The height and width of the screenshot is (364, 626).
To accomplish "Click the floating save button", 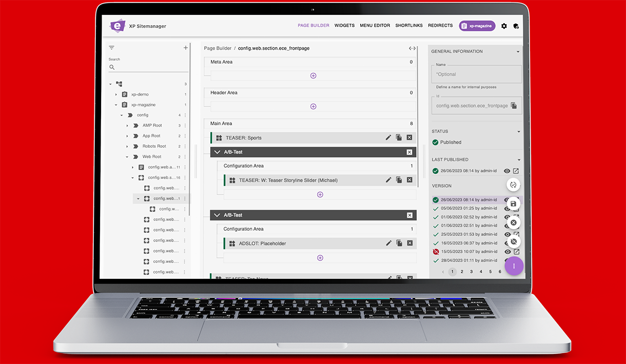I will click(513, 204).
